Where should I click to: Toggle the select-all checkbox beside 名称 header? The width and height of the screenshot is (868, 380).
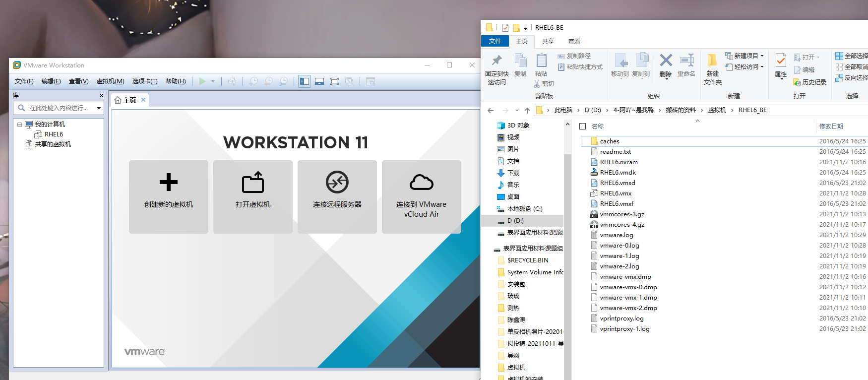583,126
